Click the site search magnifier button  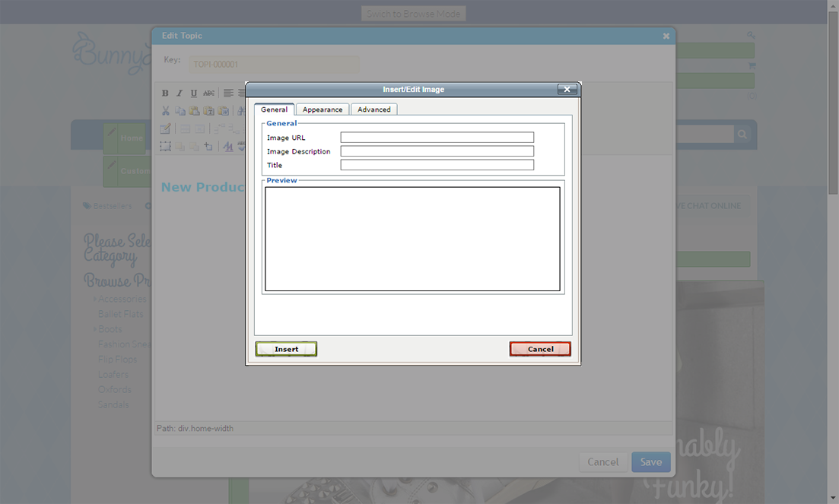coord(742,134)
